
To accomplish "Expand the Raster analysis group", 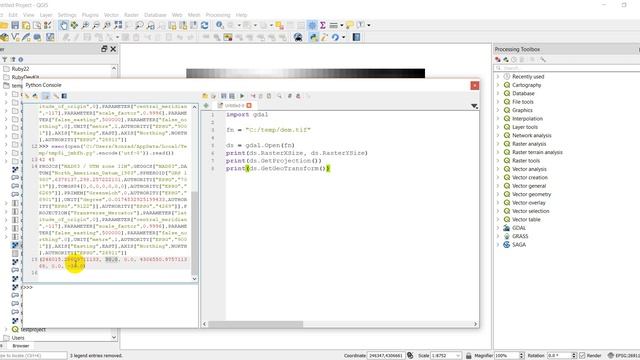I will [498, 144].
